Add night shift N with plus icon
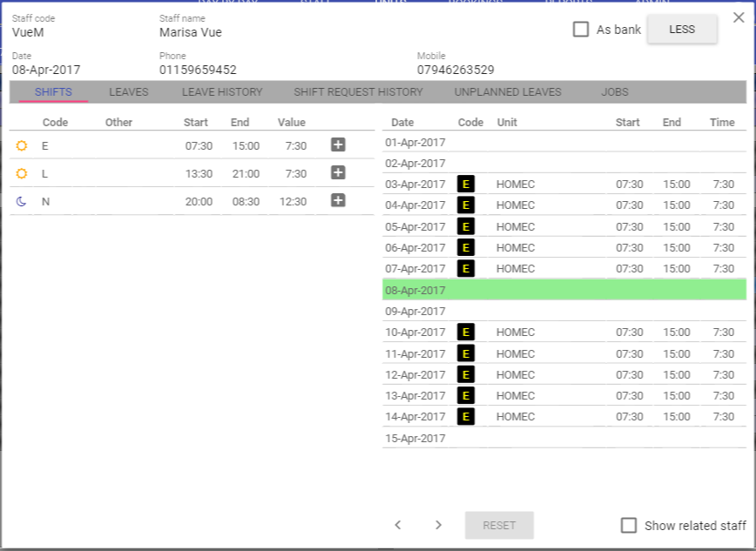Viewport: 756px width, 551px height. click(x=339, y=201)
